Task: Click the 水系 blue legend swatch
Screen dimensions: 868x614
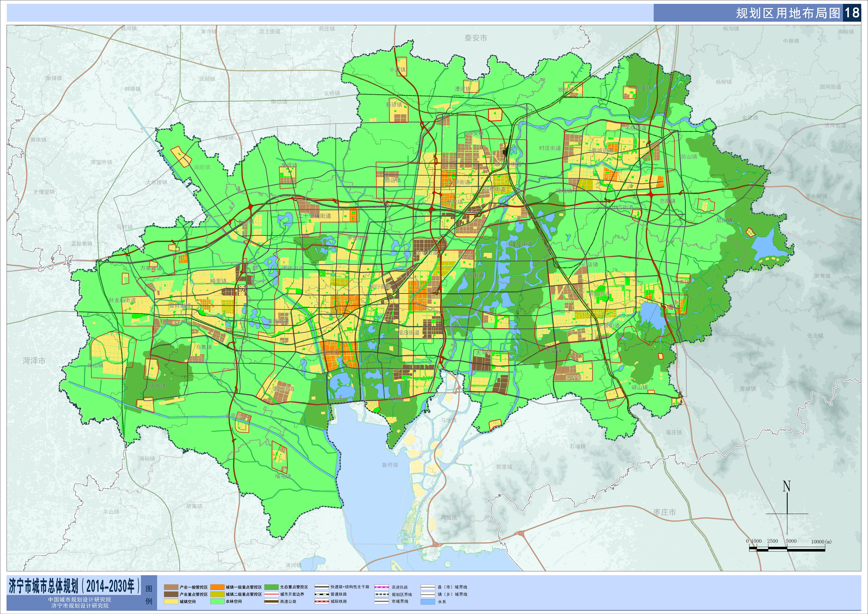Action: click(428, 602)
